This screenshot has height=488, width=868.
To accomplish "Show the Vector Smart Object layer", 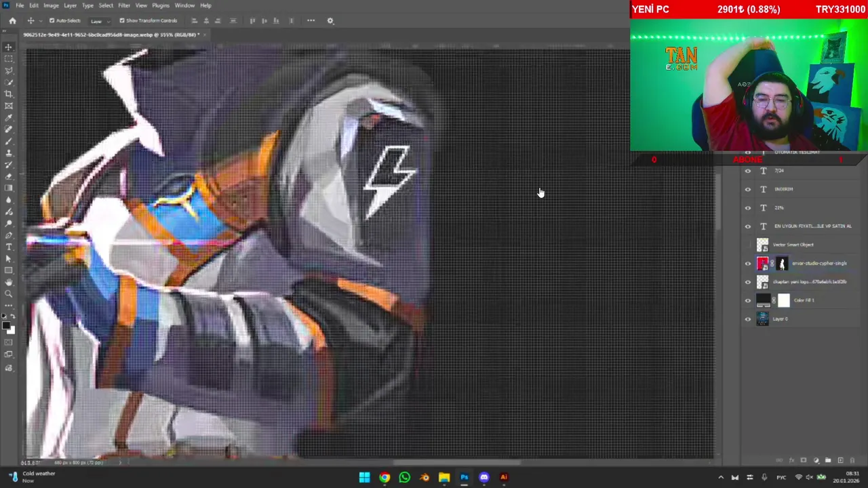I will point(748,245).
